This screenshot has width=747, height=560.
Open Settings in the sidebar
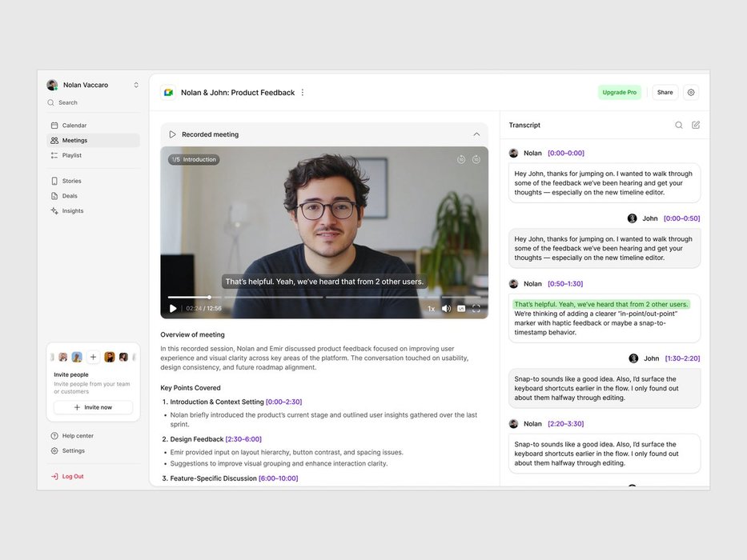coord(94,450)
